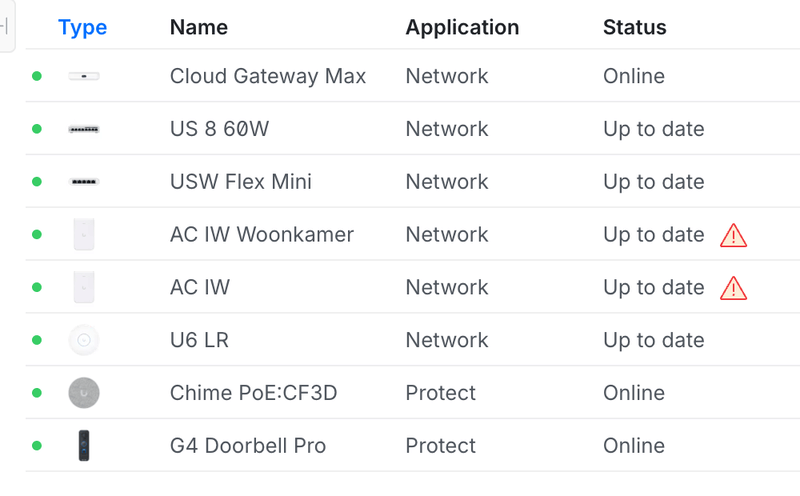Open the G4 Doorbell Pro device entry
The image size is (800, 496).
coord(248,446)
